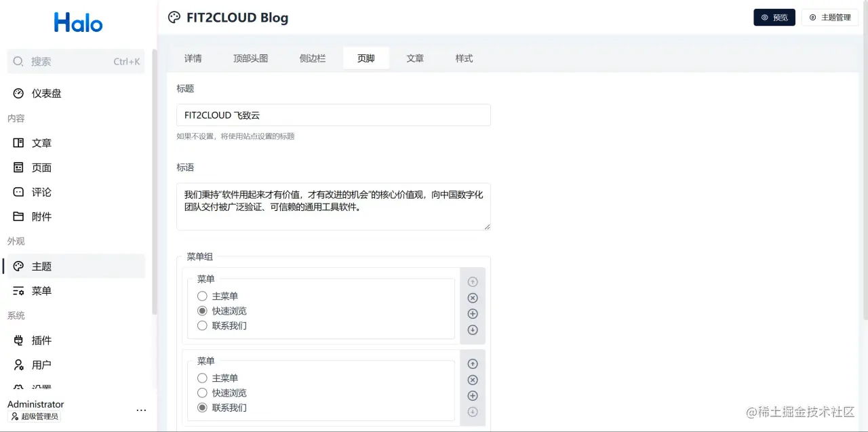Click the 主题管理 button
The height and width of the screenshot is (432, 868).
[830, 18]
